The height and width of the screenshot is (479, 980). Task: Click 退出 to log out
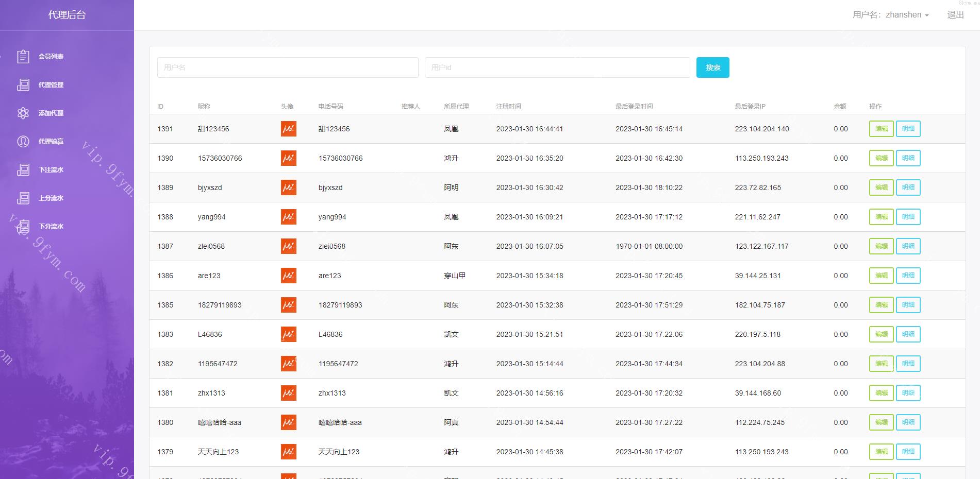tap(955, 15)
